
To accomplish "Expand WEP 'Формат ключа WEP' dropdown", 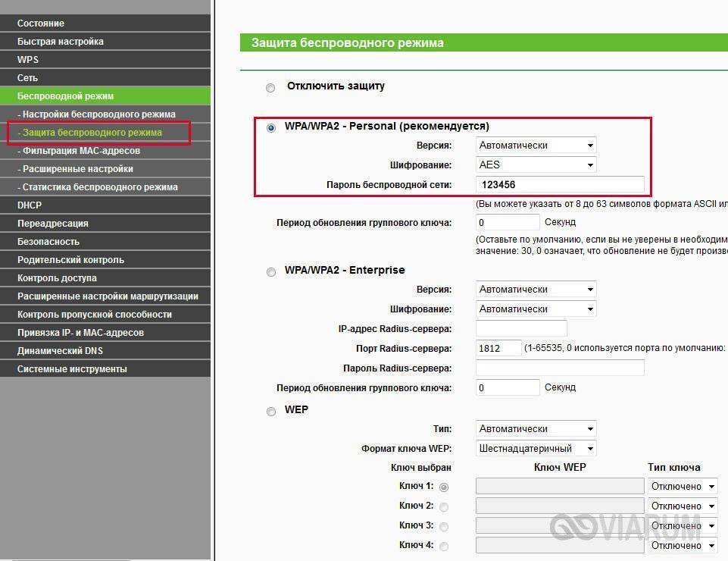I will click(x=536, y=448).
